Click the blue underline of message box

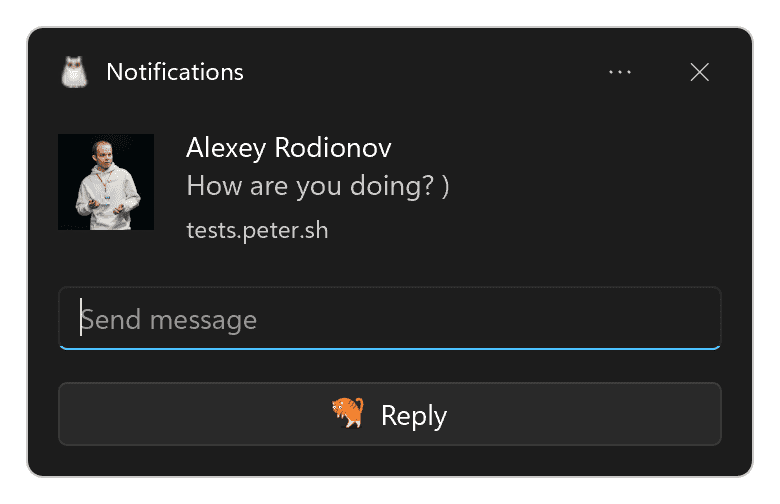390,348
